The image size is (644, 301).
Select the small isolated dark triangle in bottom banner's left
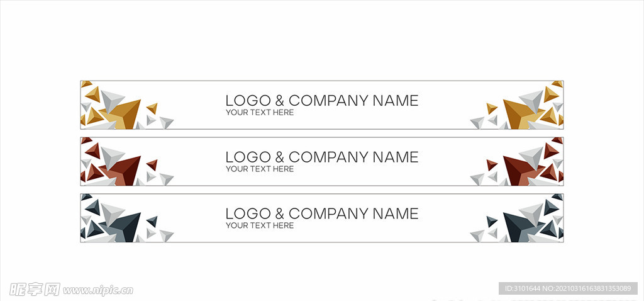click(152, 221)
